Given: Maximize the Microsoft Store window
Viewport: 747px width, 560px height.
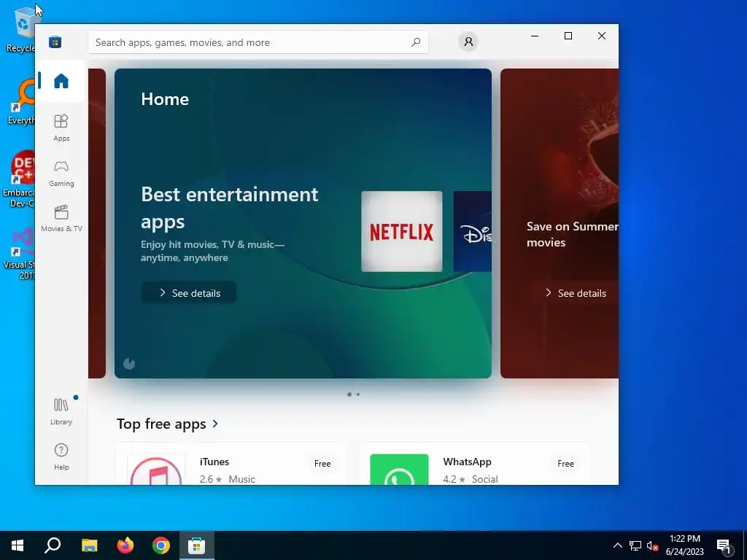Looking at the screenshot, I should 568,36.
